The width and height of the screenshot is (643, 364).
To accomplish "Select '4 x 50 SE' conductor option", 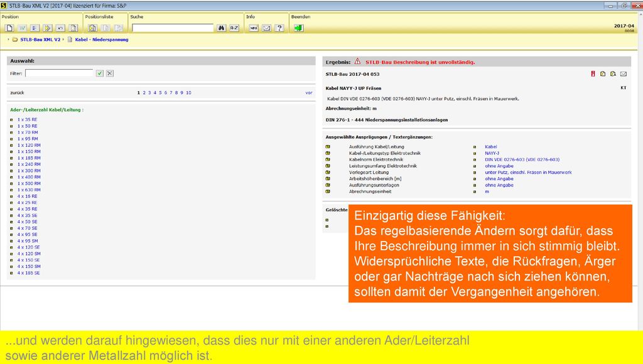I will [27, 222].
